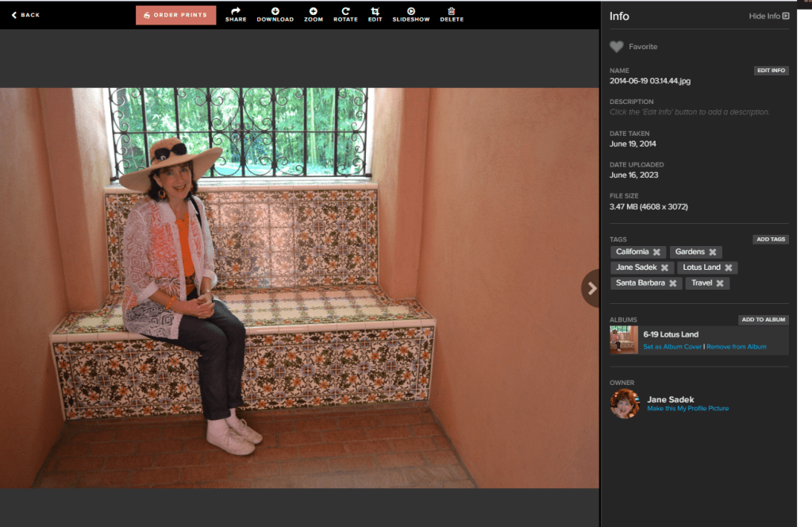Remove the Lotus Land tag

click(729, 267)
